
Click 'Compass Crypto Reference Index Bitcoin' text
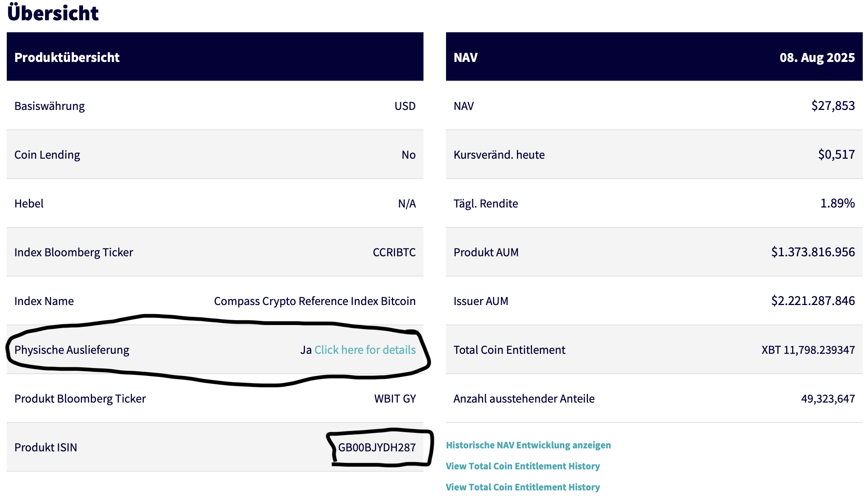315,301
